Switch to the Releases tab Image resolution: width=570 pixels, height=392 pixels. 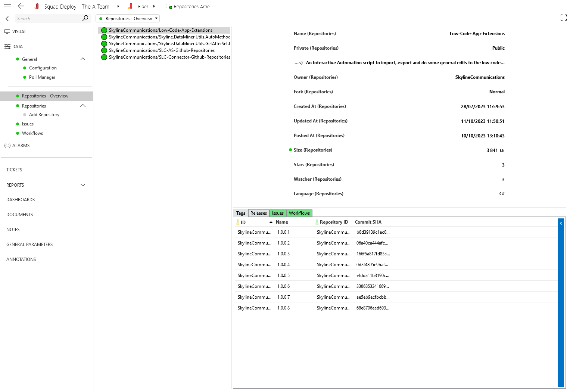click(259, 213)
